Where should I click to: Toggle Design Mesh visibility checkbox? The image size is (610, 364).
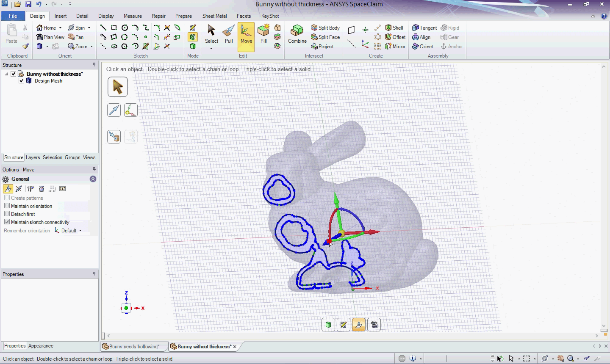pos(21,80)
